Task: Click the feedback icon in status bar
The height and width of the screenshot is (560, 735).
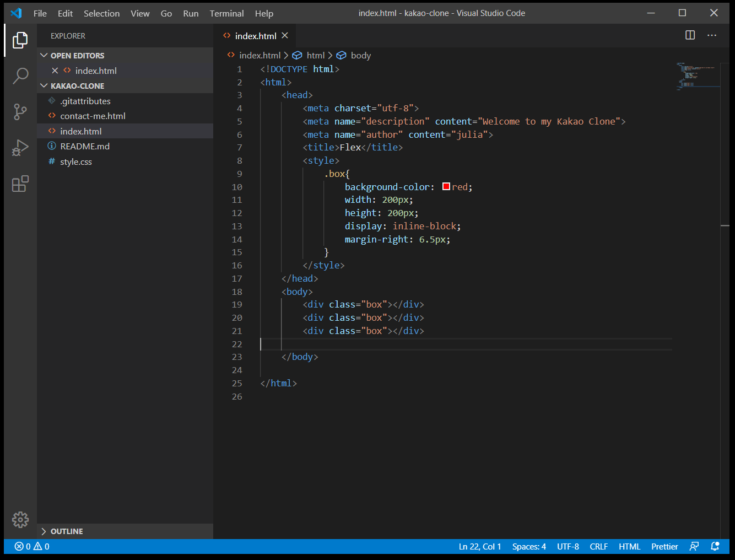Action: click(x=694, y=546)
